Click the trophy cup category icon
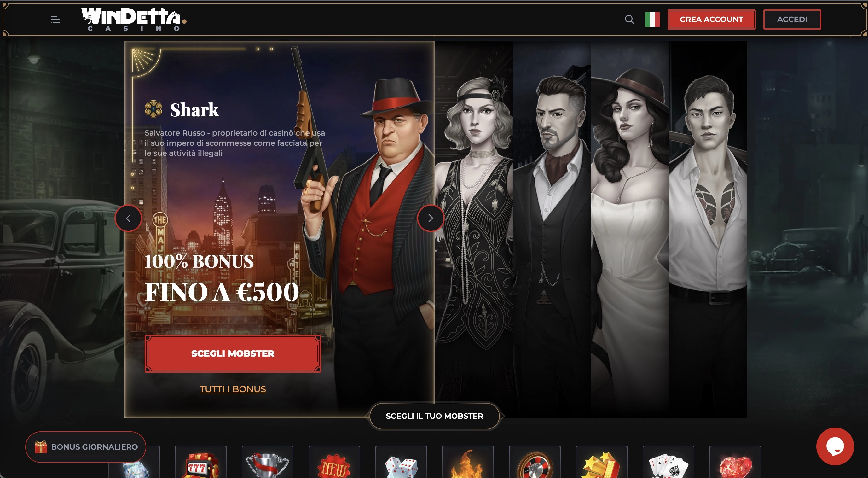Viewport: 868px width, 478px height. pyautogui.click(x=268, y=462)
